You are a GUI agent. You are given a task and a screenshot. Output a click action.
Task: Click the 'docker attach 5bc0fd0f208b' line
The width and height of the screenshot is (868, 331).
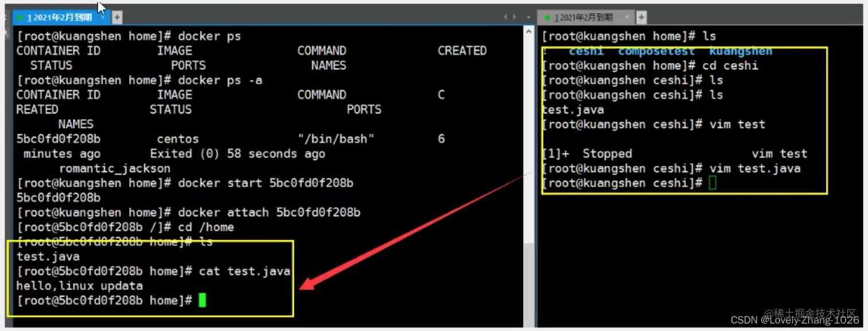pyautogui.click(x=188, y=212)
